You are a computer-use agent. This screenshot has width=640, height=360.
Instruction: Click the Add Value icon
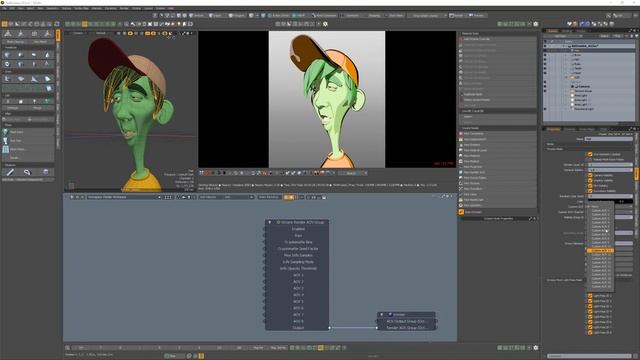pos(461,194)
